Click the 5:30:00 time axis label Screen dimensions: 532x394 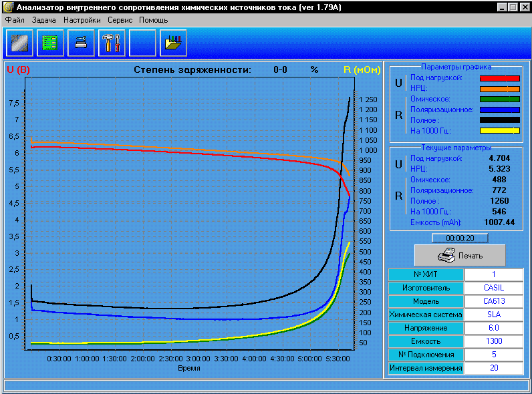(338, 359)
